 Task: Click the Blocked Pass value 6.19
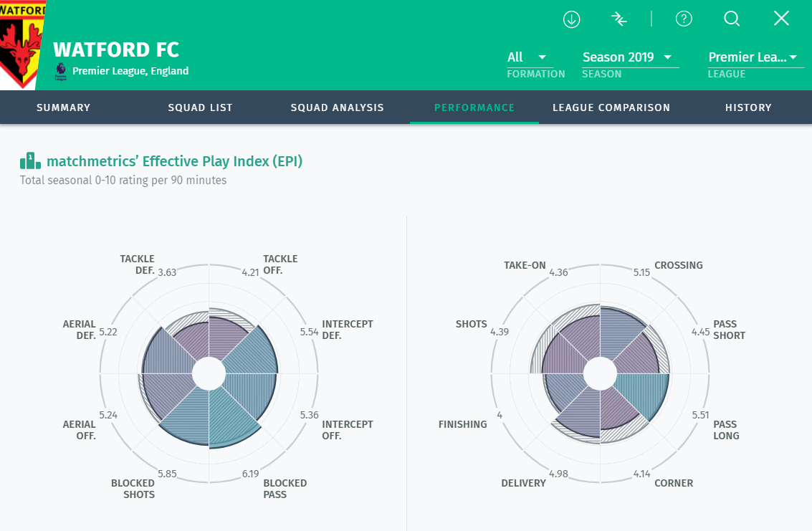250,474
